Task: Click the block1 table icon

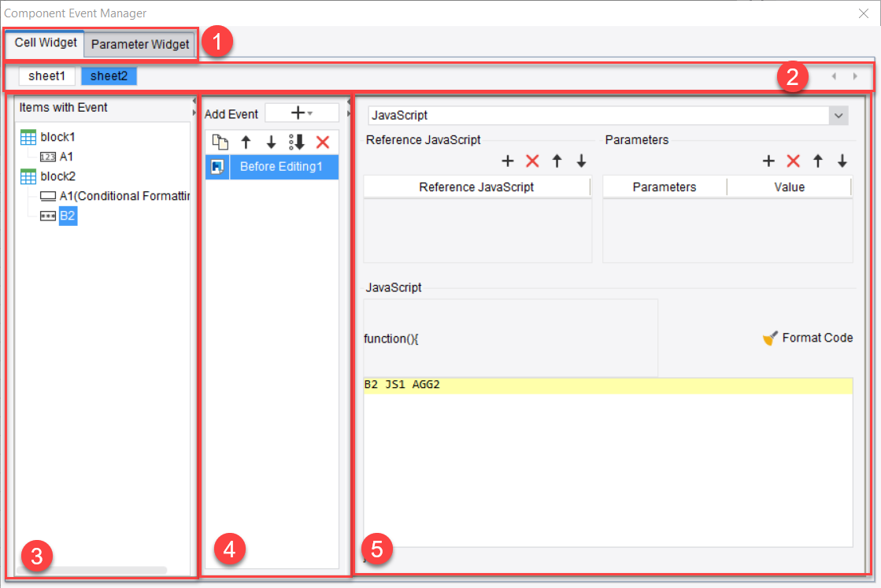Action: pos(28,138)
